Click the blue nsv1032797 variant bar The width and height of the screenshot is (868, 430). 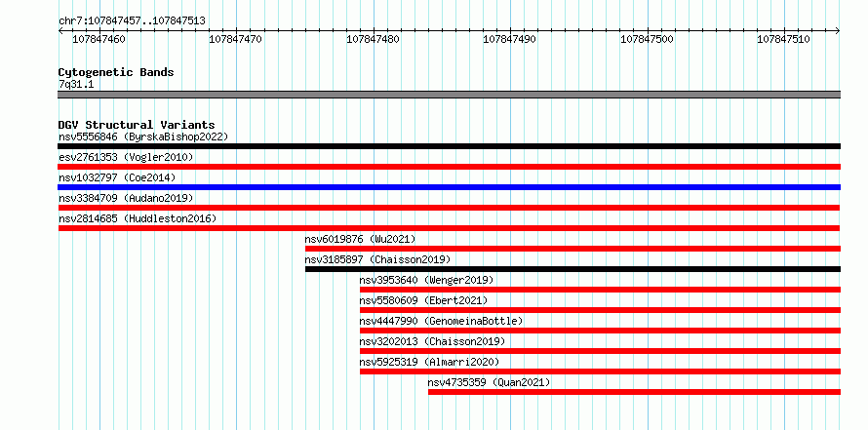click(449, 187)
